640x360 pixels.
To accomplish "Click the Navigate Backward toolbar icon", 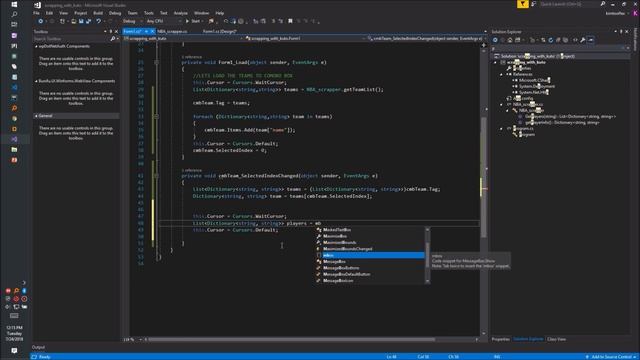I will (x=40, y=21).
